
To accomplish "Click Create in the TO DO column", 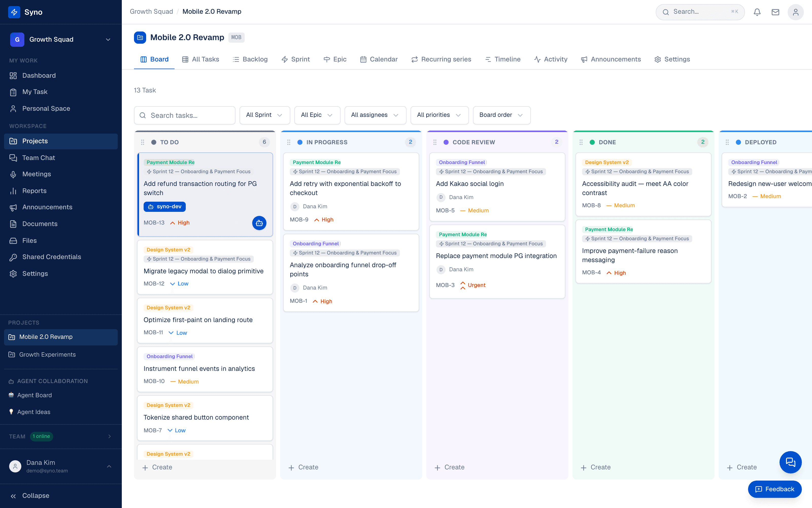I will coord(157,467).
